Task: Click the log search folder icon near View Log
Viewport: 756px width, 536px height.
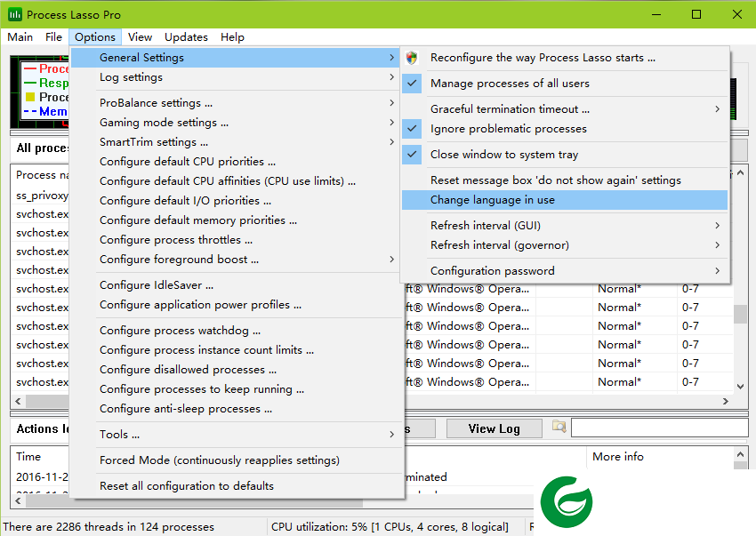Action: pos(559,427)
